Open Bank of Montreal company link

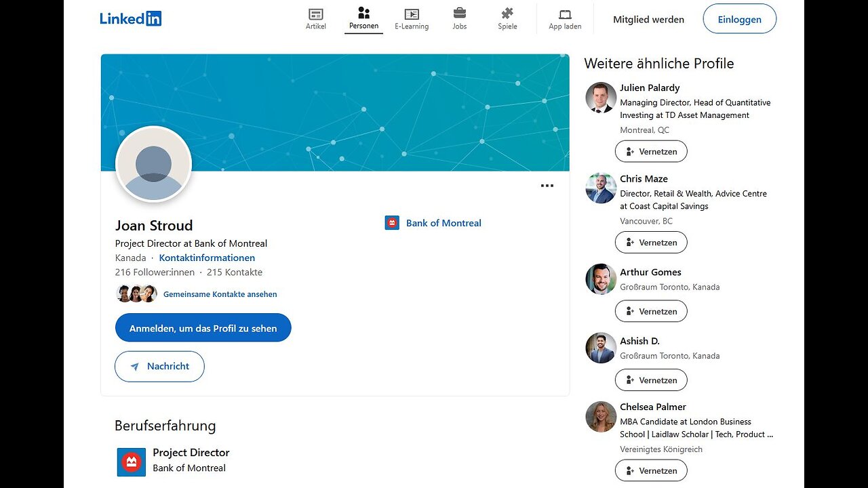pyautogui.click(x=443, y=223)
